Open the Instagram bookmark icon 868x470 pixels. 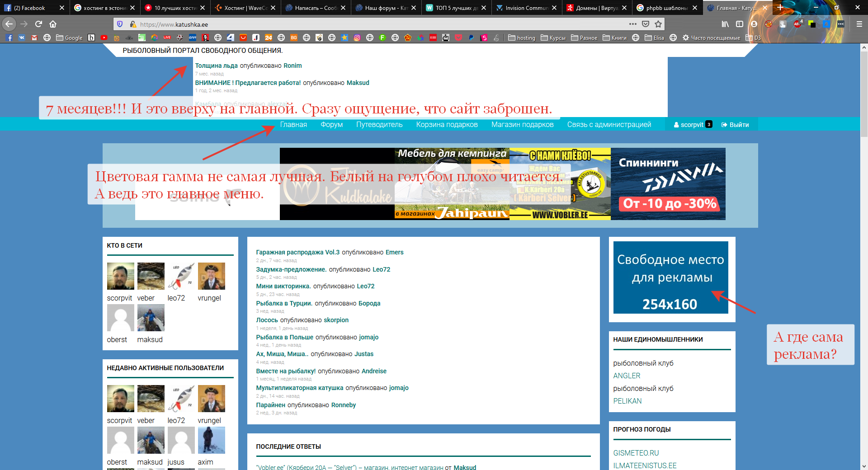pyautogui.click(x=357, y=38)
